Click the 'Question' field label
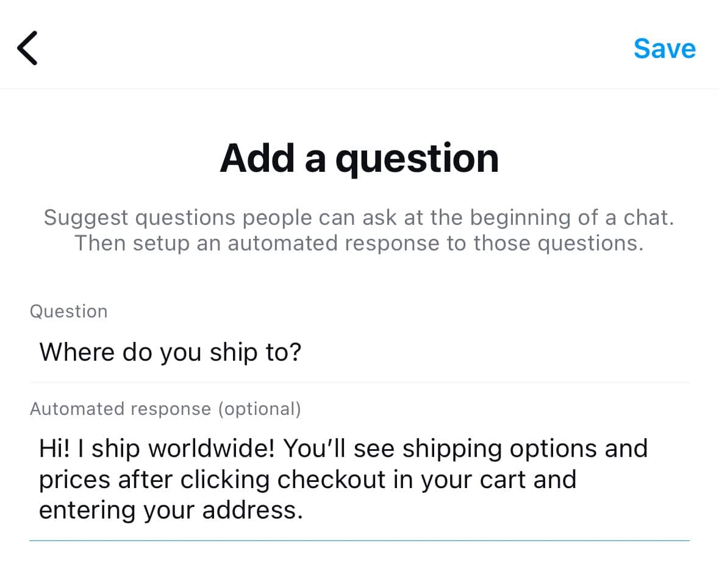The width and height of the screenshot is (719, 588). [x=68, y=311]
